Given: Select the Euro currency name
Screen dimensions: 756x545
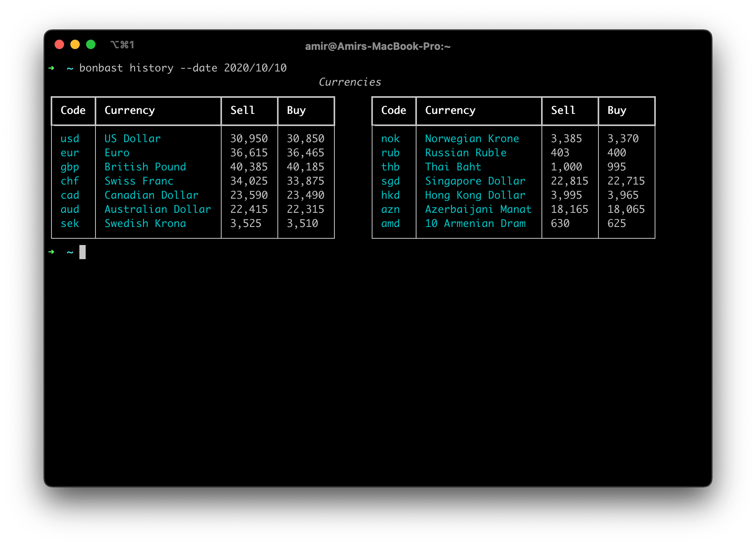Looking at the screenshot, I should (117, 153).
